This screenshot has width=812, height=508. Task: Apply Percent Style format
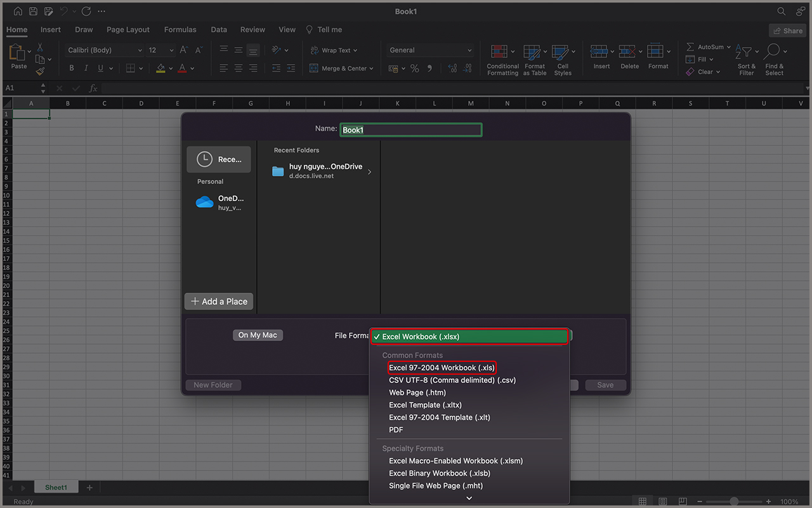tap(414, 68)
